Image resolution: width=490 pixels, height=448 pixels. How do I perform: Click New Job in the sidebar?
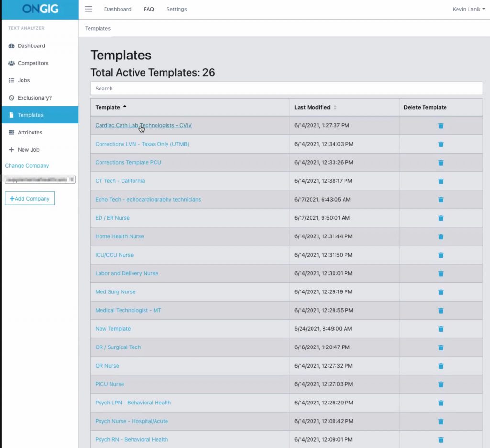click(x=40, y=149)
